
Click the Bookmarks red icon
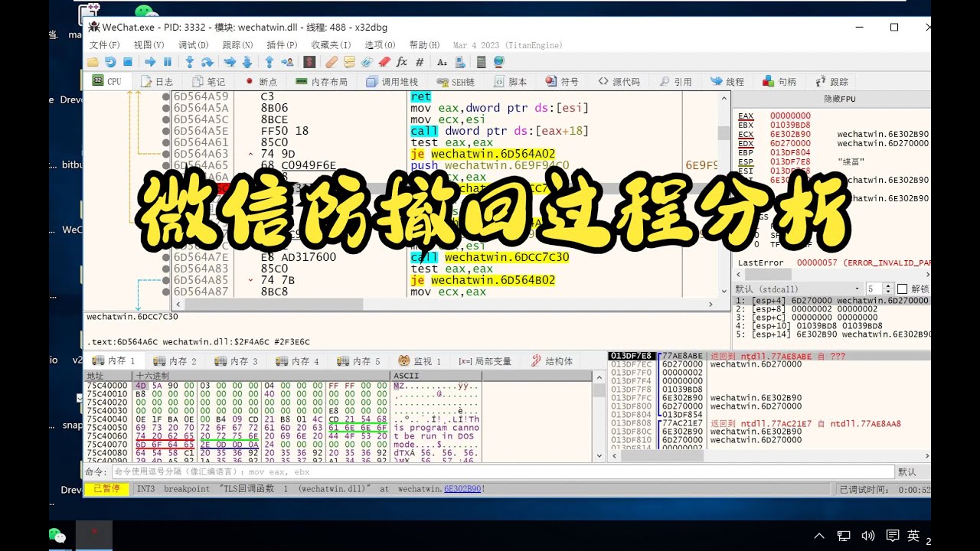(384, 62)
